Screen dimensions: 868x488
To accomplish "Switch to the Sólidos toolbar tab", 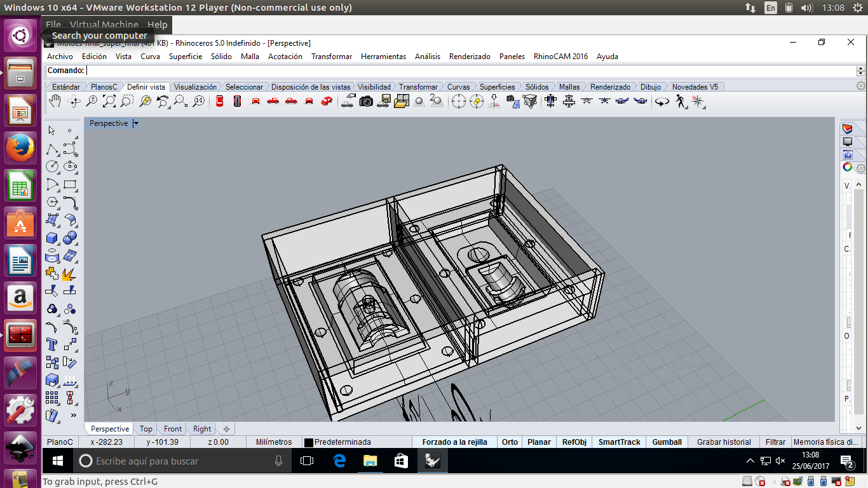I will tap(537, 87).
